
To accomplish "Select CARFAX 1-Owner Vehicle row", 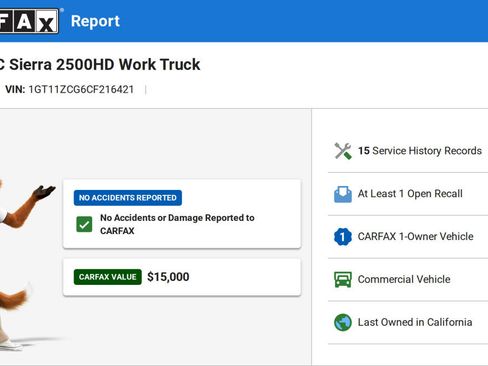I will click(408, 237).
